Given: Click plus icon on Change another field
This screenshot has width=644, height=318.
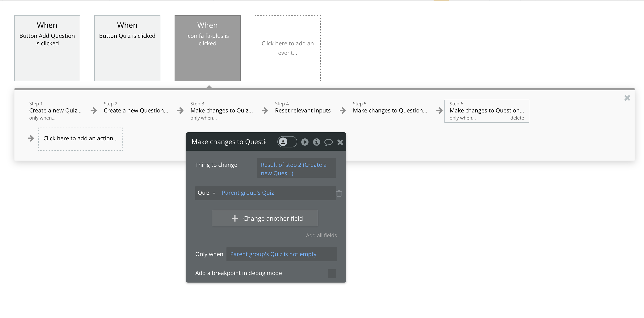Looking at the screenshot, I should coord(235,218).
